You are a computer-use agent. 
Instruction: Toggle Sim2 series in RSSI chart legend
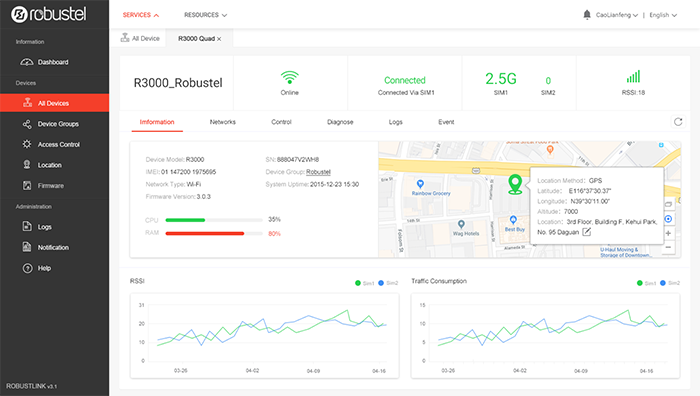[x=388, y=283]
